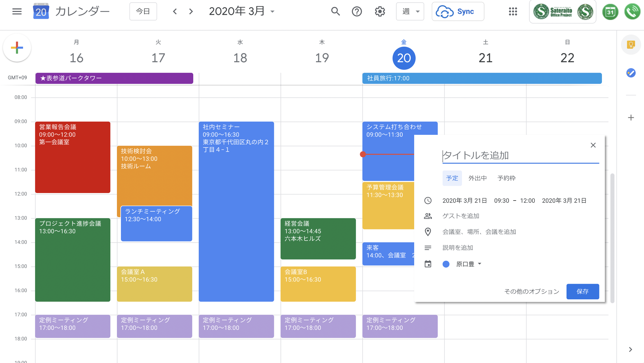Click the description lines icon
This screenshot has height=363, width=644.
[x=428, y=248]
